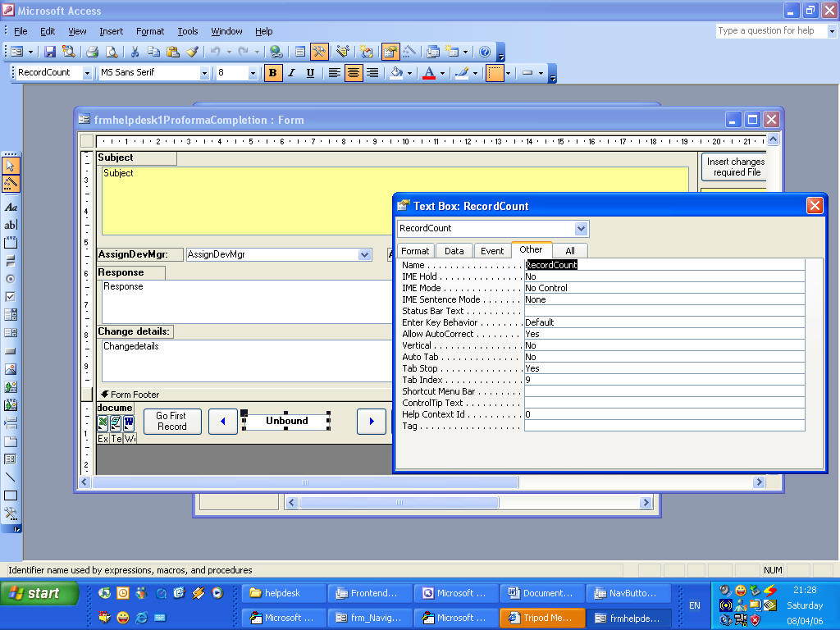
Task: Select the Text Box tool in the toolbox
Action: pyautogui.click(x=11, y=225)
